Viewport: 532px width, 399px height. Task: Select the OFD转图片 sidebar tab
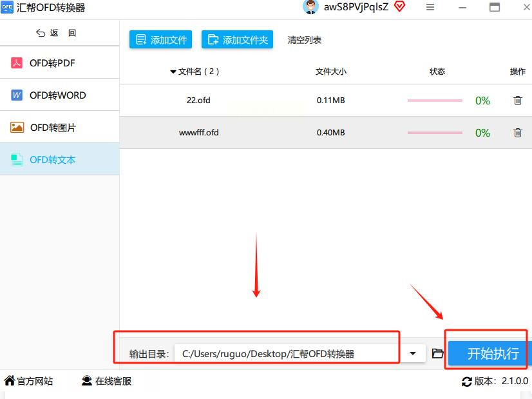(x=59, y=128)
